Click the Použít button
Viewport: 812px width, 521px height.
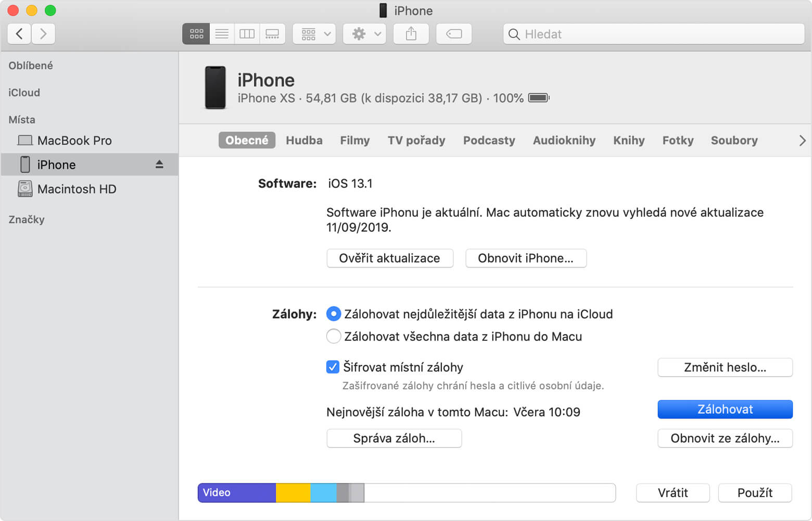tap(755, 493)
